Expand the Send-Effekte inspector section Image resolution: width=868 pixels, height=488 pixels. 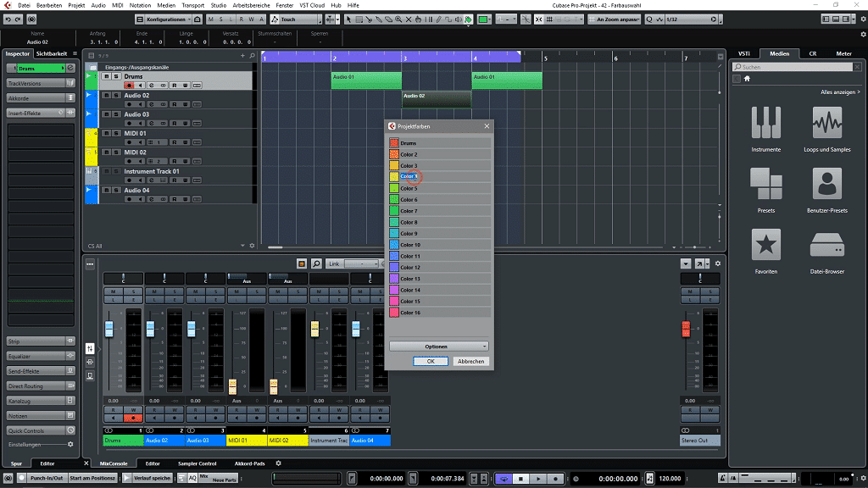tap(41, 371)
